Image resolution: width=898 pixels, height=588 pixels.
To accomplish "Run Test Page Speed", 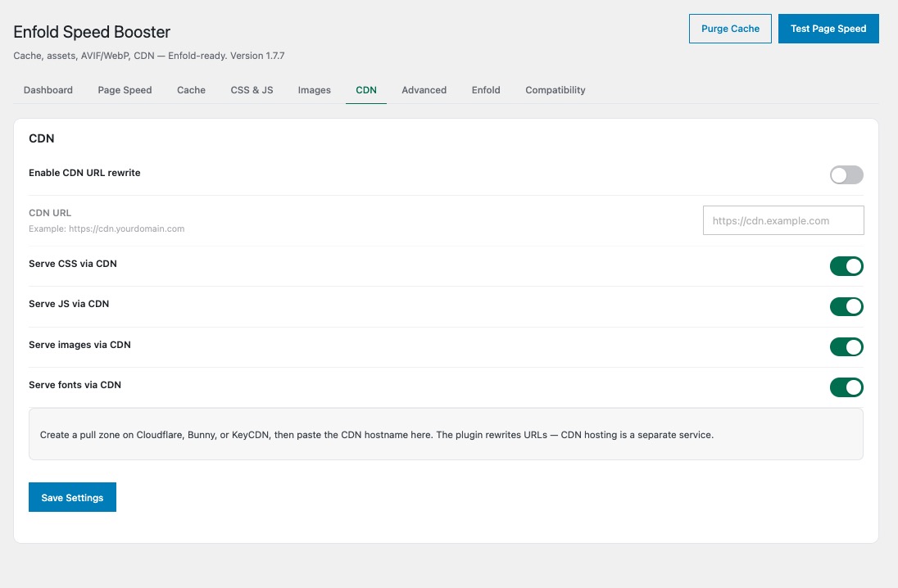I will click(x=828, y=29).
